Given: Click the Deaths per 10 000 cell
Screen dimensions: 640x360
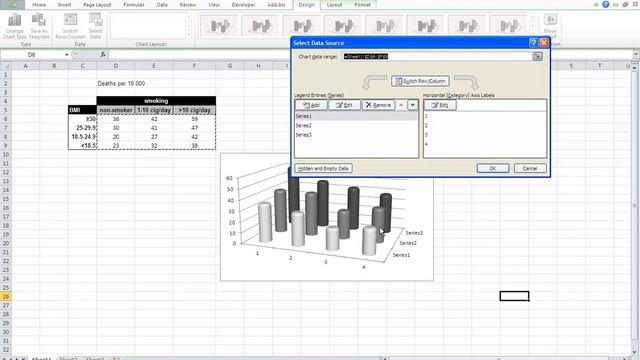Looking at the screenshot, I should tap(121, 83).
